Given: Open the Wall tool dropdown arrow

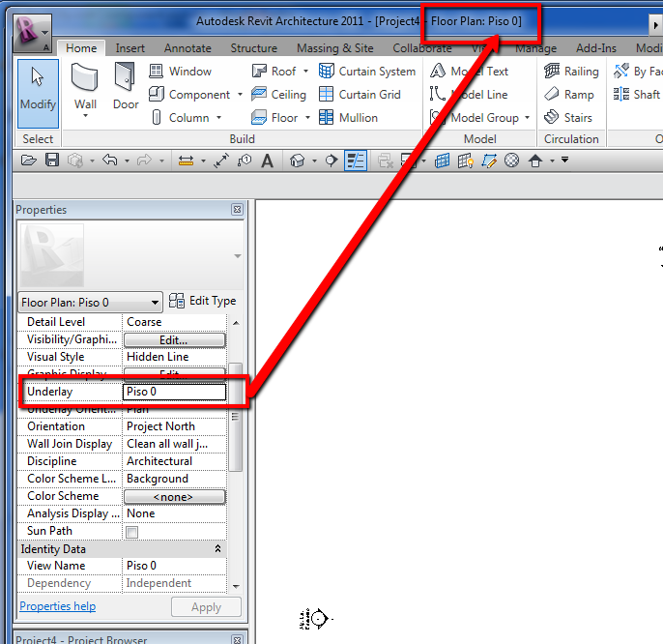Looking at the screenshot, I should 85,115.
